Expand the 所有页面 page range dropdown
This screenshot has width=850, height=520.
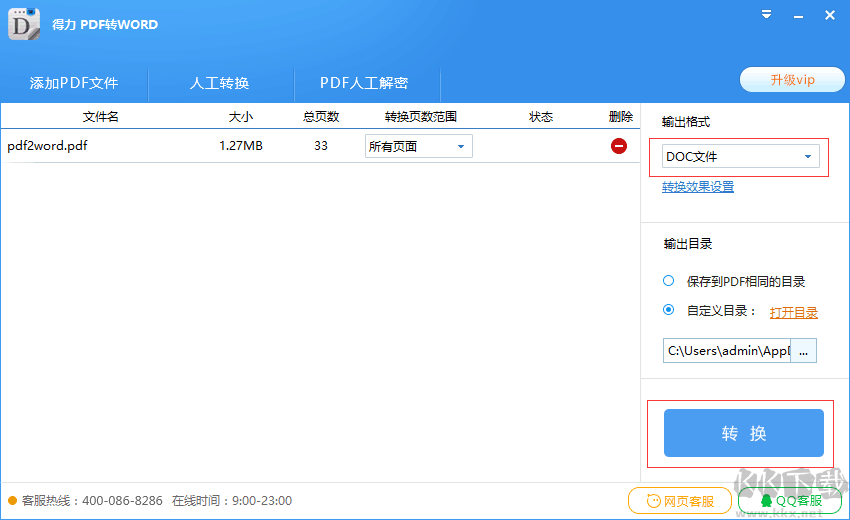click(x=418, y=146)
